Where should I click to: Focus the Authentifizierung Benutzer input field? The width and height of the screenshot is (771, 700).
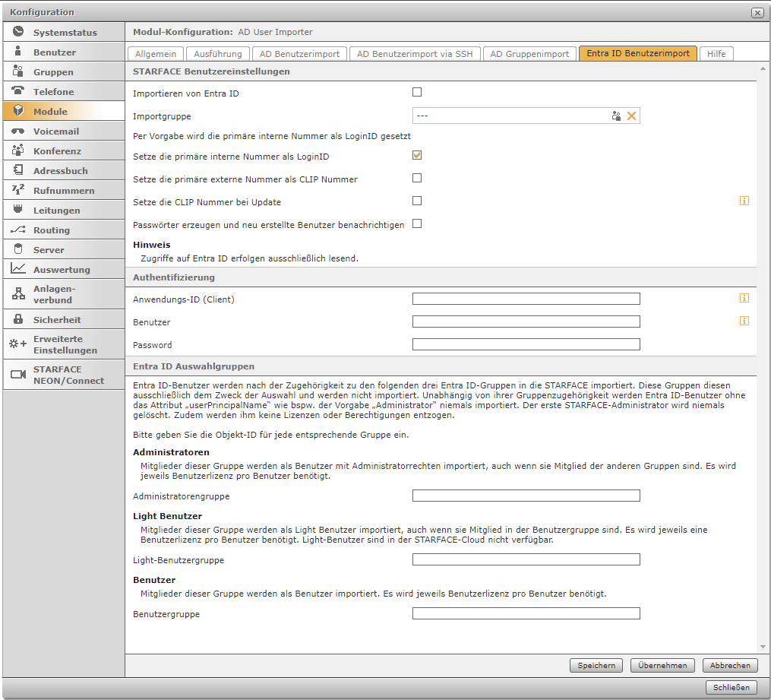coord(526,321)
